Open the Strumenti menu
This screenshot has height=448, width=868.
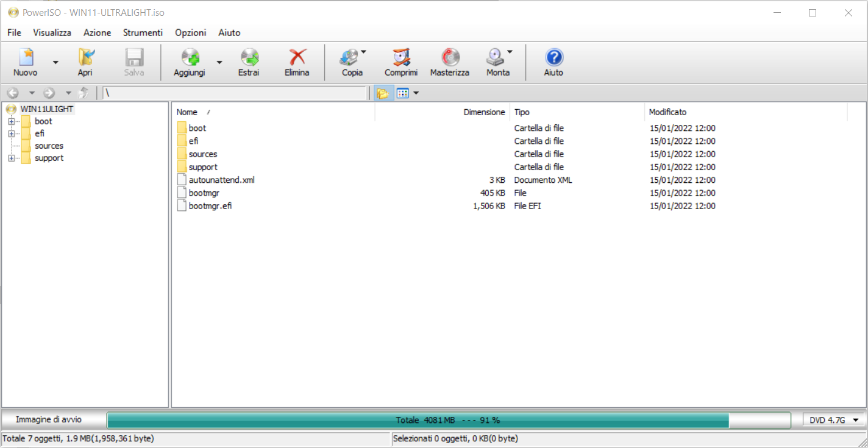click(143, 32)
